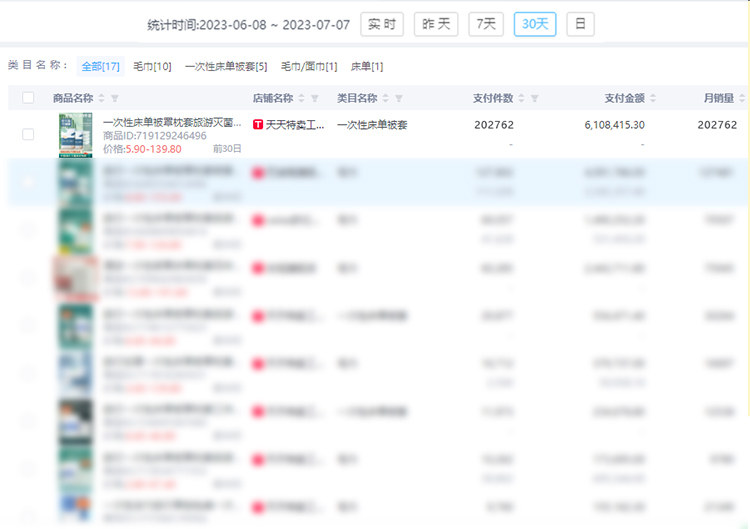This screenshot has height=529, width=750.
Task: Sort 店铺名称 column with its sort arrows
Action: [x=301, y=98]
